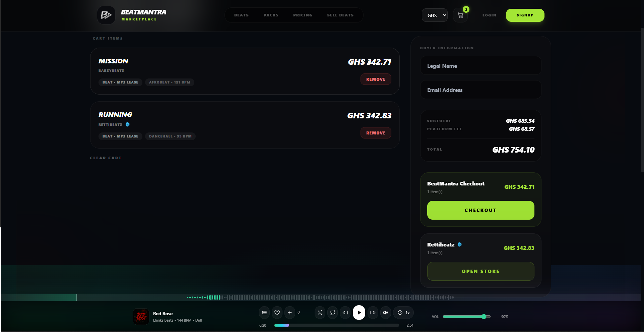Click the total GHS 754.10 amount
This screenshot has width=644, height=332.
(x=513, y=150)
